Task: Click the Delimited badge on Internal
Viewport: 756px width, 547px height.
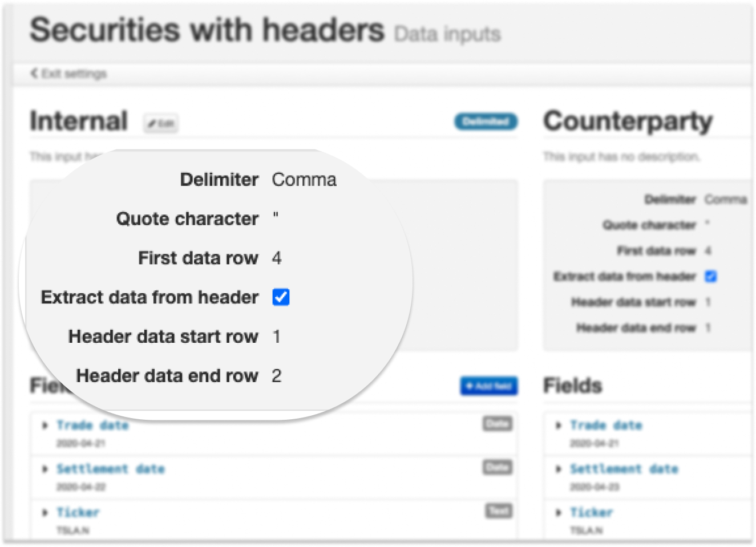Action: [x=486, y=121]
